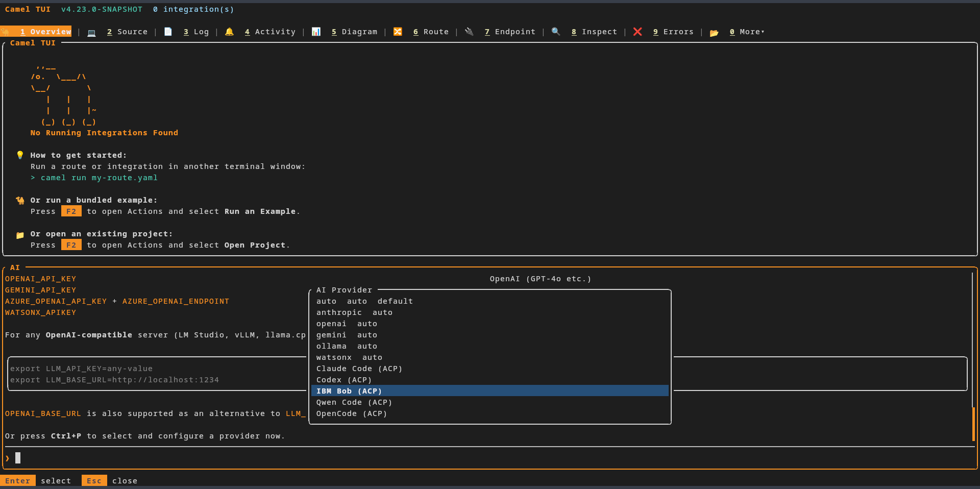Switch to the Activity tab
The height and width of the screenshot is (489, 980).
(270, 32)
